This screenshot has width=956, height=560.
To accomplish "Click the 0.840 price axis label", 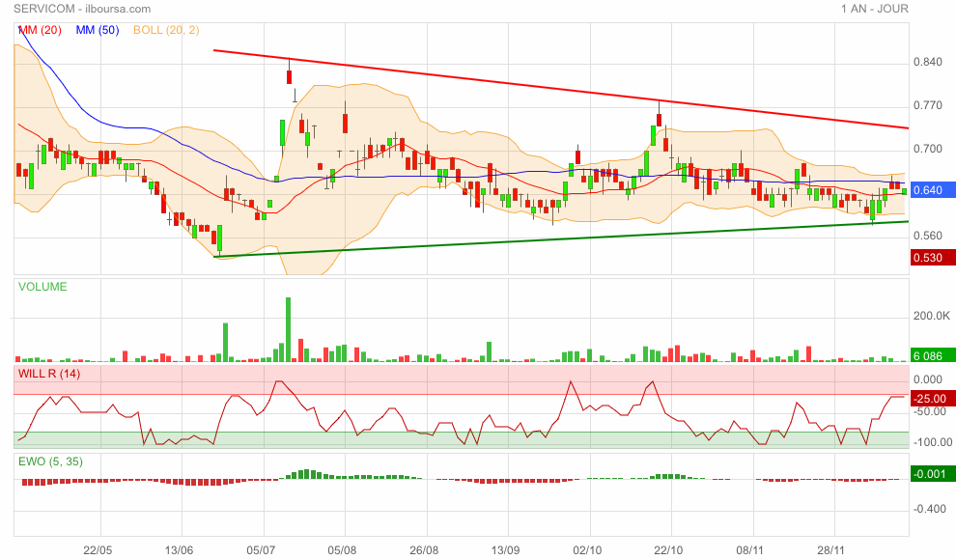I will tap(927, 62).
